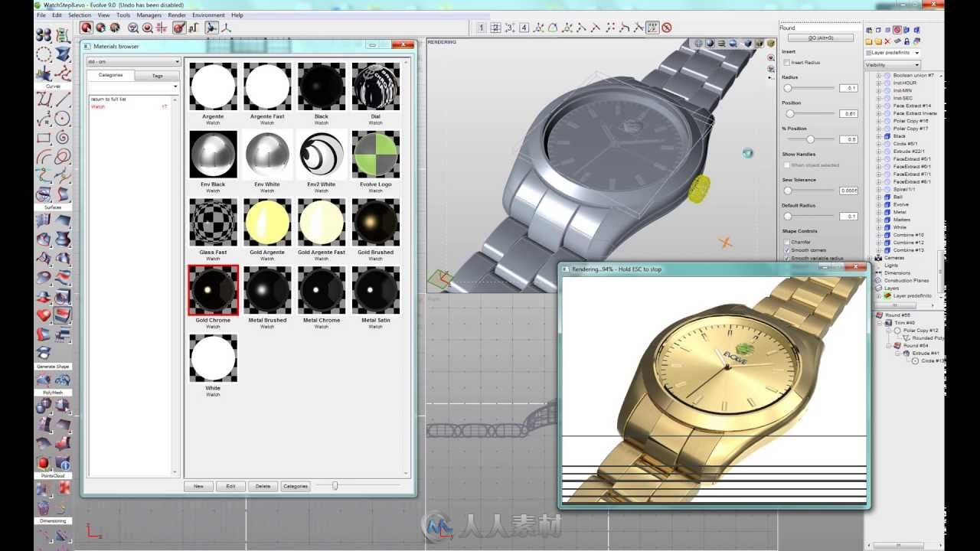
Task: Adjust the thumbnail size slider in Materials browser
Action: coord(335,485)
